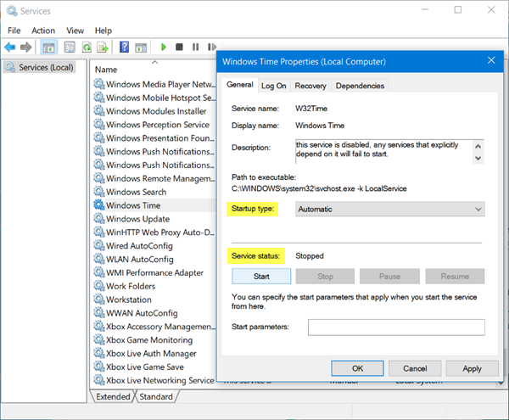
Task: Switch to the Extended view tab
Action: 113,396
